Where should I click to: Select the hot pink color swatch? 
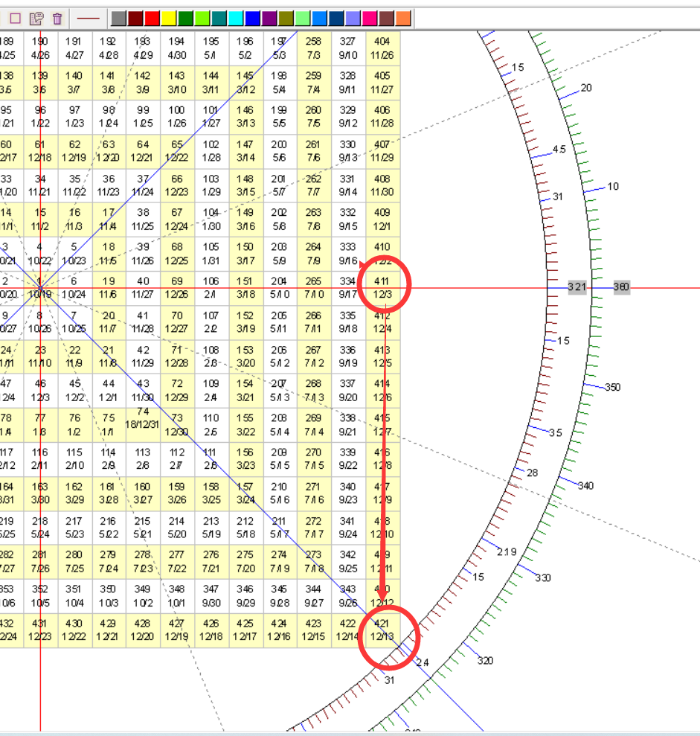pyautogui.click(x=370, y=19)
